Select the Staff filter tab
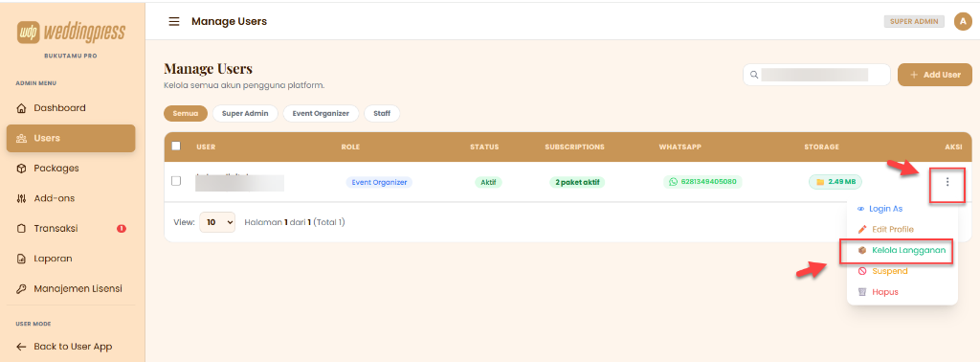Screen dimensions: 980x362 coord(382,114)
